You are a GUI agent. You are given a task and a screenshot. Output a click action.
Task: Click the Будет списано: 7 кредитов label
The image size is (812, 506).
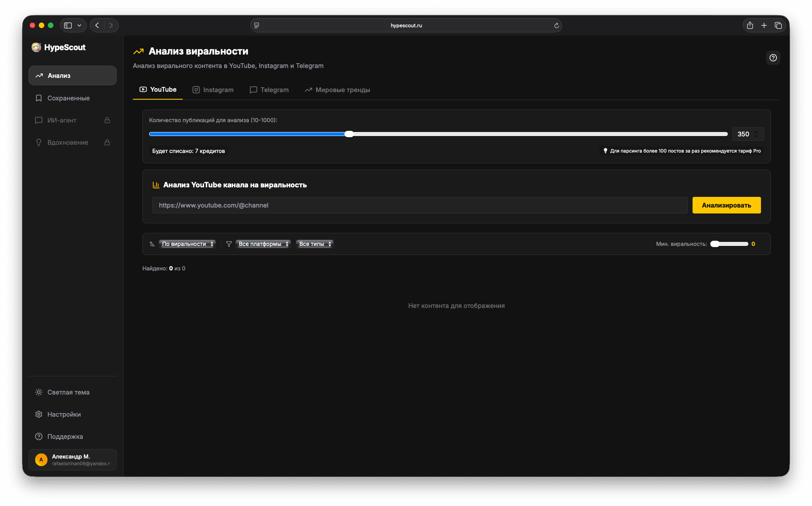coord(189,151)
